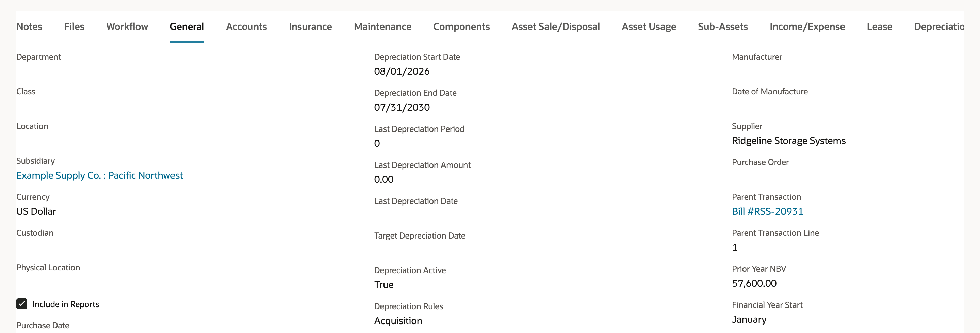Viewport: 980px width, 333px height.
Task: Select the Prior Year NBV 57,600.00
Action: tap(754, 284)
